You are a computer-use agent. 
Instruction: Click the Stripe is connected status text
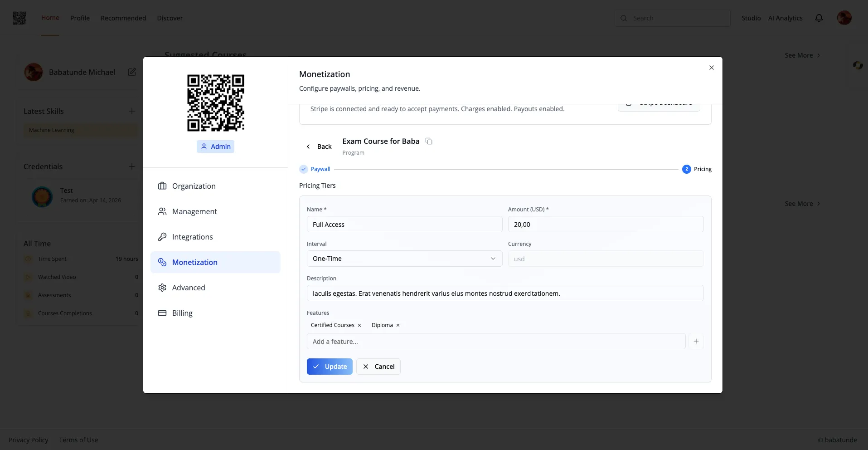tap(437, 109)
